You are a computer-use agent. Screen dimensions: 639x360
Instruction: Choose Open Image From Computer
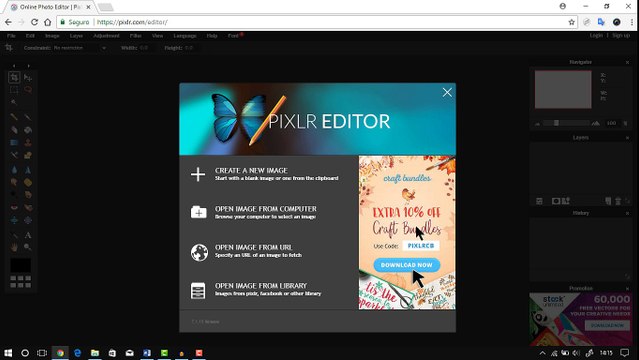pos(254,212)
